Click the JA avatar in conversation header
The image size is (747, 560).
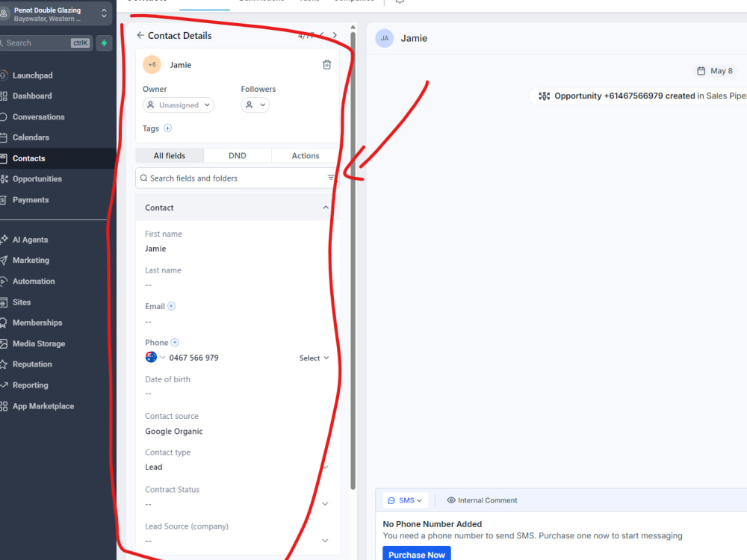pyautogui.click(x=385, y=38)
